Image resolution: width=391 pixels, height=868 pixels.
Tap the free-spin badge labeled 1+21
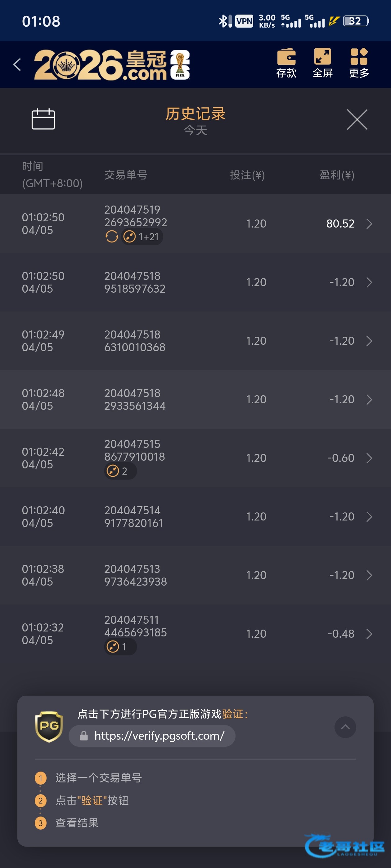coord(142,237)
